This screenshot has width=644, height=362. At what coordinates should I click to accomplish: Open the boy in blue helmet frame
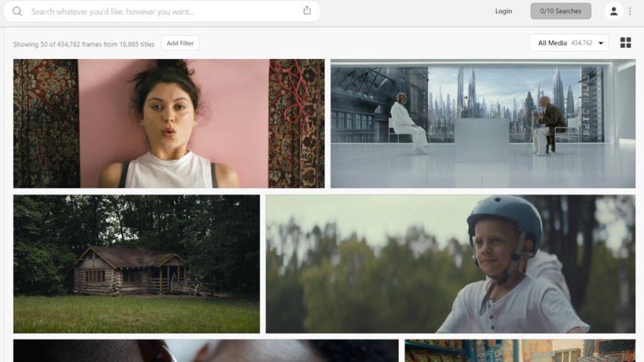click(x=450, y=264)
